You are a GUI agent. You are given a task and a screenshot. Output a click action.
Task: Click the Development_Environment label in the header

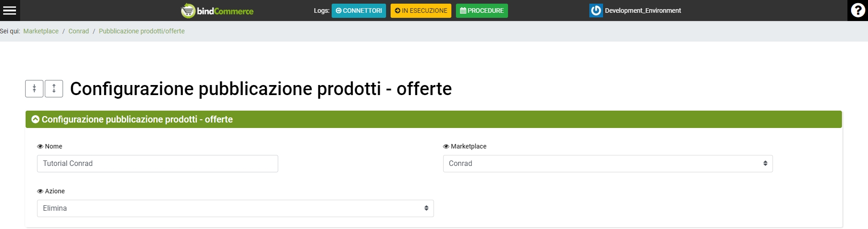643,11
